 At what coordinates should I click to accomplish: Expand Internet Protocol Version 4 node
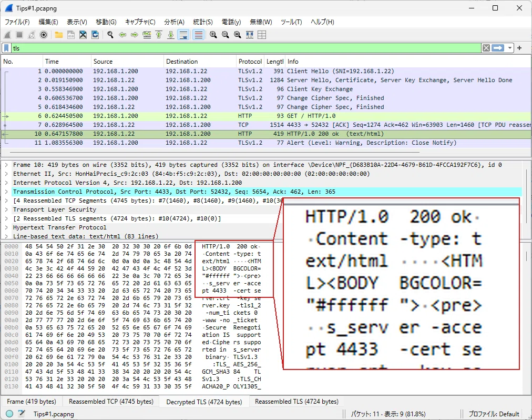[x=6, y=183]
